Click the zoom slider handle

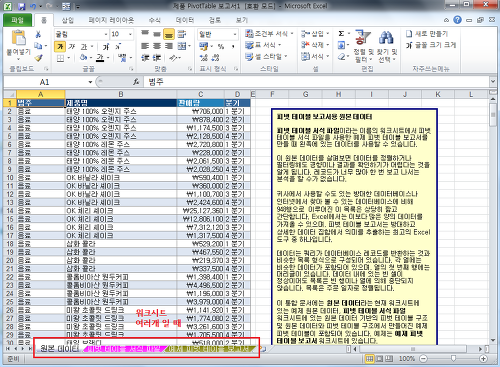[x=453, y=358]
